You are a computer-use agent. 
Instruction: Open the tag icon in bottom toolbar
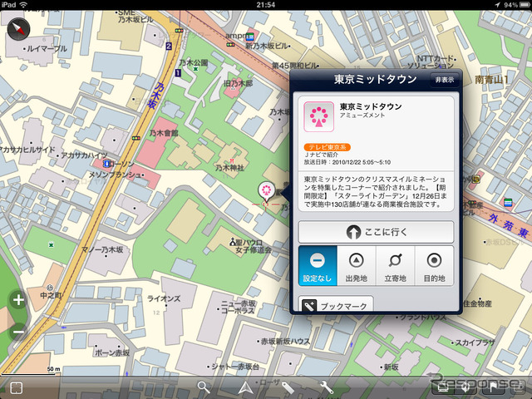288,388
